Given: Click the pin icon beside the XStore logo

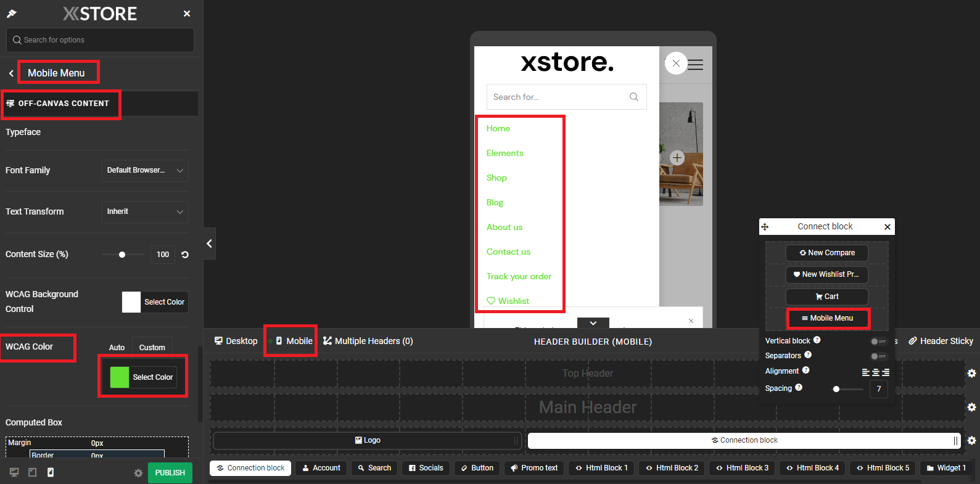Looking at the screenshot, I should pos(12,14).
